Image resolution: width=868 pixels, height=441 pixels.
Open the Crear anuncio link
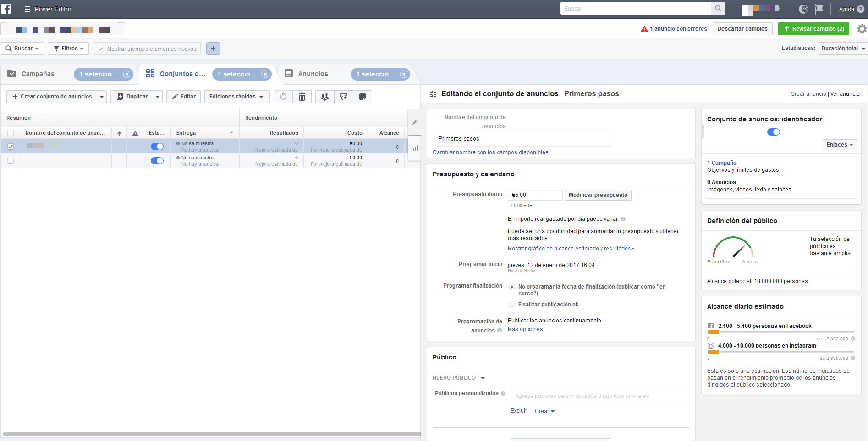[808, 94]
